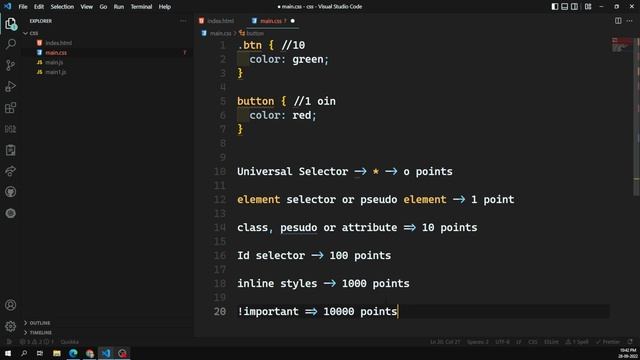The width and height of the screenshot is (640, 360).
Task: Click Customize Layout icon in title bar
Action: (x=588, y=7)
